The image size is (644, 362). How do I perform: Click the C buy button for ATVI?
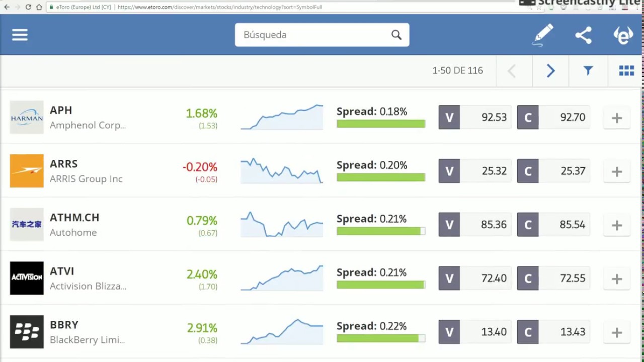click(528, 278)
